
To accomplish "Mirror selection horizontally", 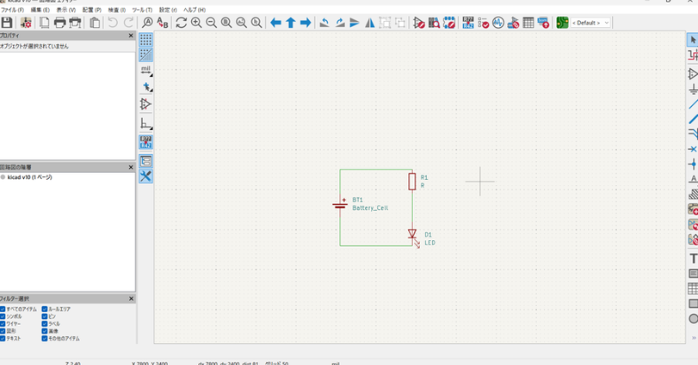I will tap(370, 22).
